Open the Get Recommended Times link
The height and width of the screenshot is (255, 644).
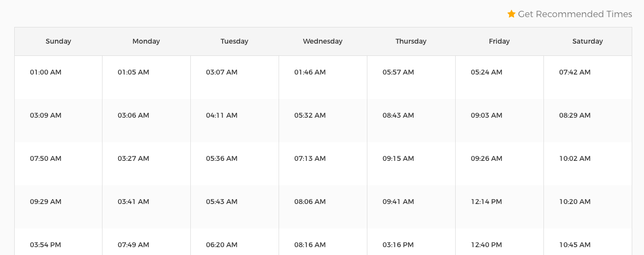(569, 14)
